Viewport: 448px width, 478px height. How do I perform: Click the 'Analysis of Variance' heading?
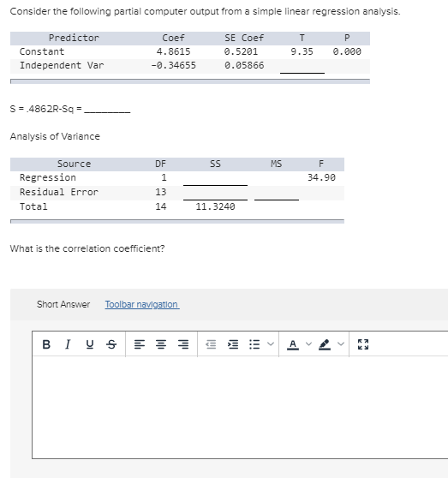pyautogui.click(x=55, y=136)
